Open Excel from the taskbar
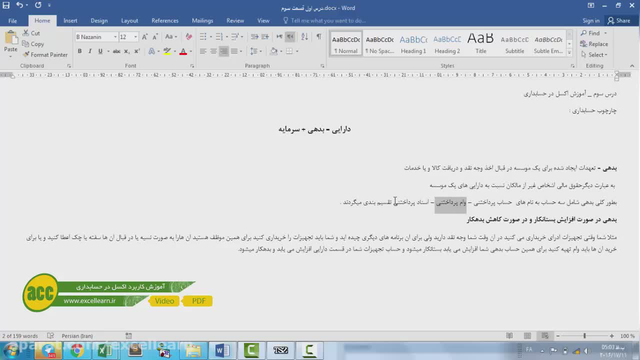 (x=105, y=350)
